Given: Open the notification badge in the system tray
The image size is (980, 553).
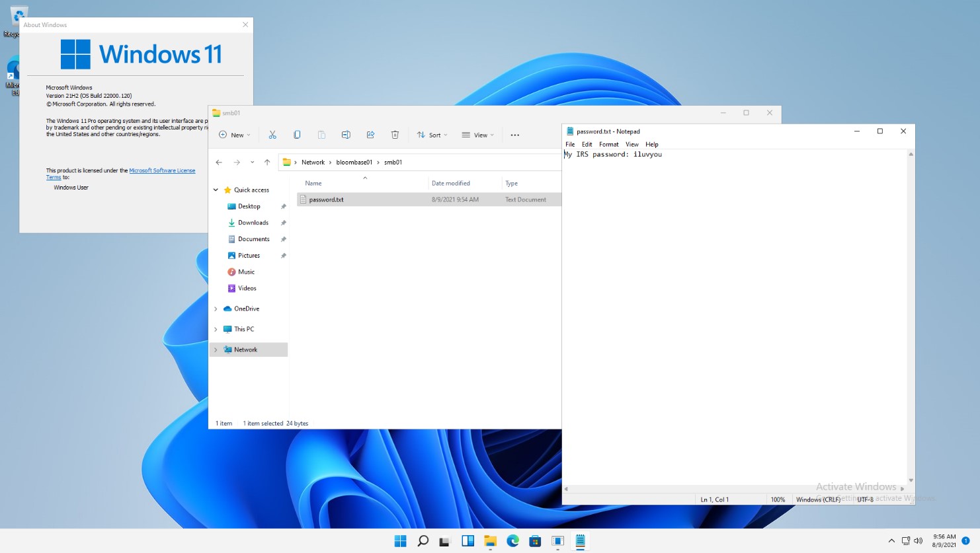Looking at the screenshot, I should click(965, 541).
